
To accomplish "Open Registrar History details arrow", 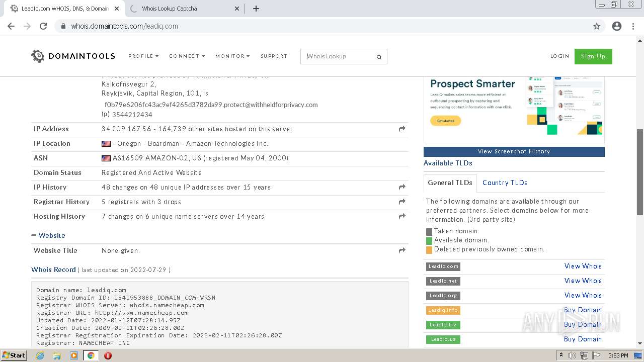I will point(402,202).
